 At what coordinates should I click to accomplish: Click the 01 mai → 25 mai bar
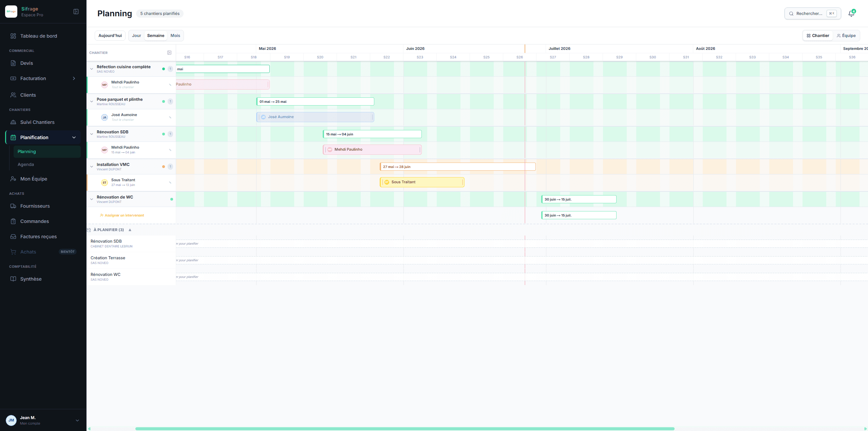(315, 101)
